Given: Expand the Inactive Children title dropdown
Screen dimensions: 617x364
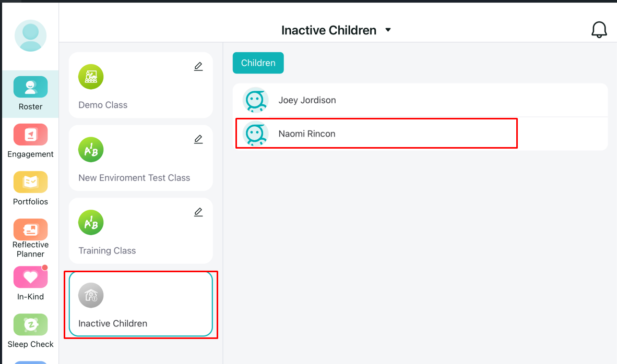Looking at the screenshot, I should [x=388, y=30].
